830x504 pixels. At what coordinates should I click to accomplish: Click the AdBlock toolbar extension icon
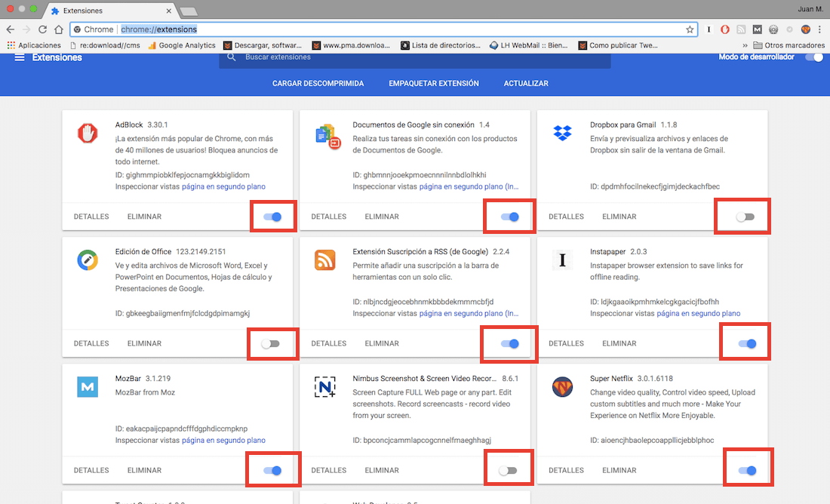[x=725, y=29]
